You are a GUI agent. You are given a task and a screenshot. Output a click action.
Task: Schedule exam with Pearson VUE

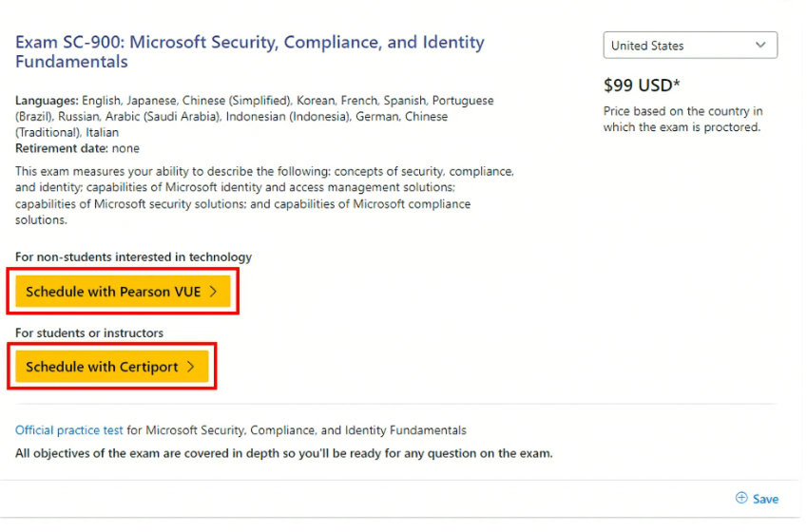(x=123, y=292)
